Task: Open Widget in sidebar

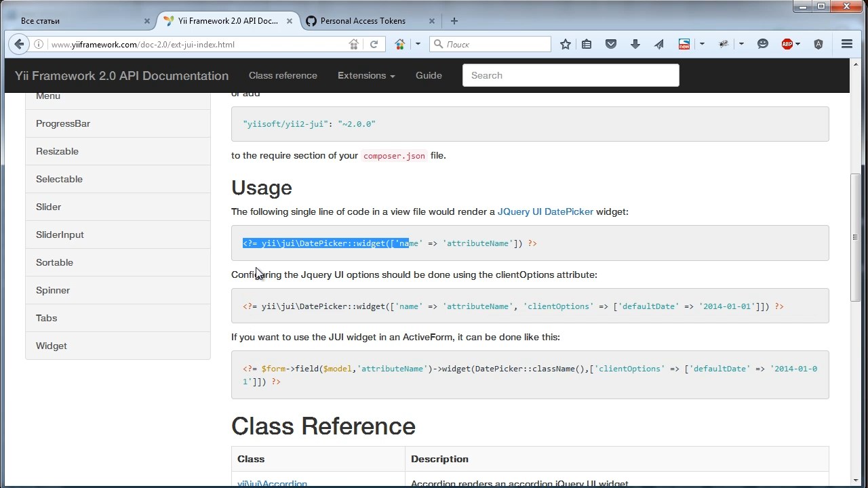Action: (118, 346)
